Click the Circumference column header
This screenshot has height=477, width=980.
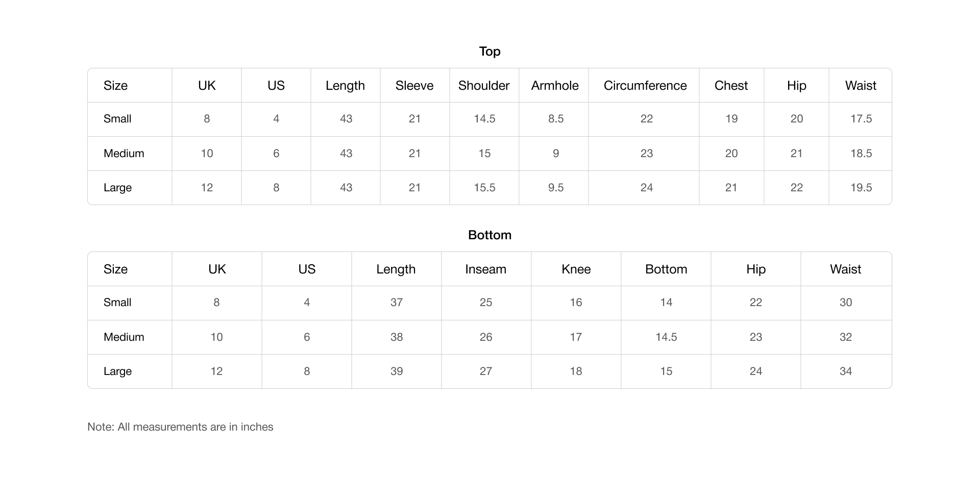click(x=645, y=86)
